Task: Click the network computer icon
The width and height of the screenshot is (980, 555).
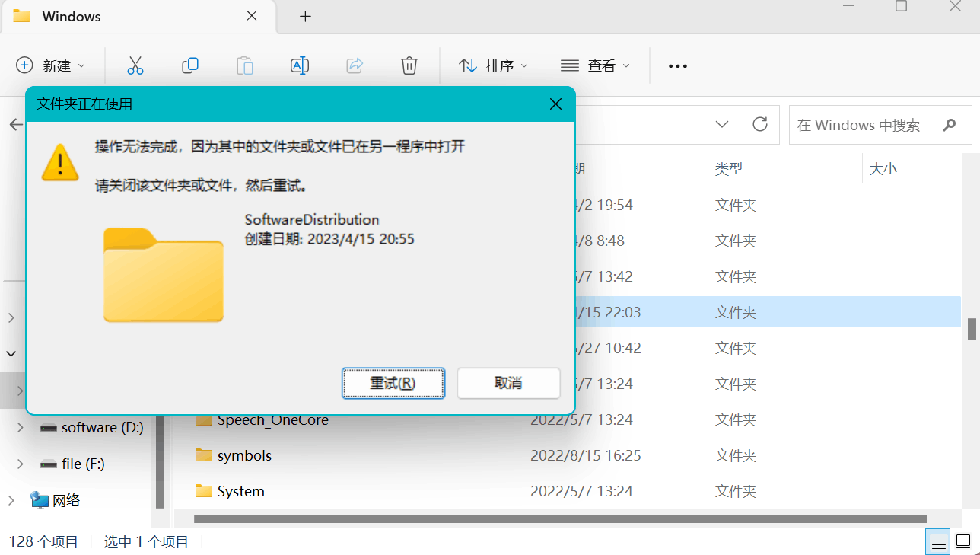Action: click(x=39, y=500)
